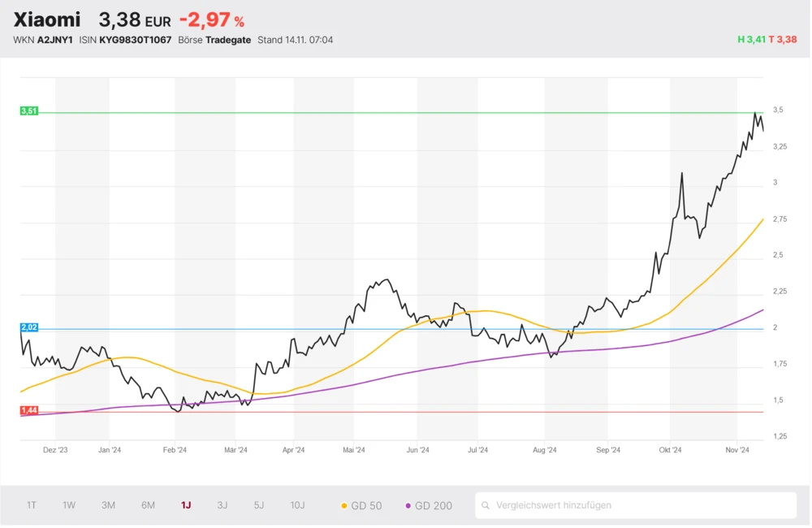The width and height of the screenshot is (812, 528).
Task: Click the WKN code A2JNY1
Action: (54, 40)
